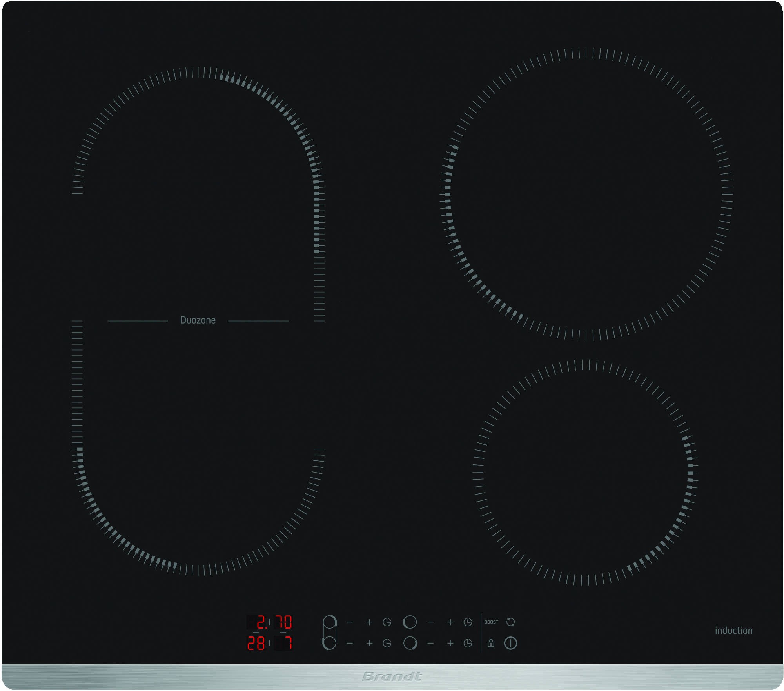Tap the front Duozone timer clock icon
The width and height of the screenshot is (784, 691).
pos(387,643)
